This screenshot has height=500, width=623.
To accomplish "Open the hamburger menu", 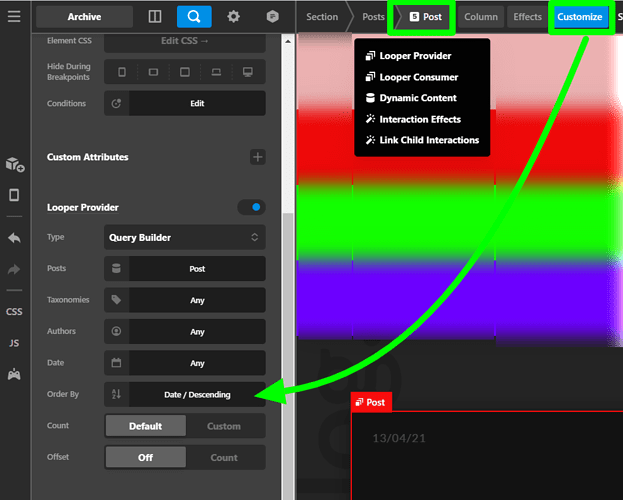I will pyautogui.click(x=14, y=16).
